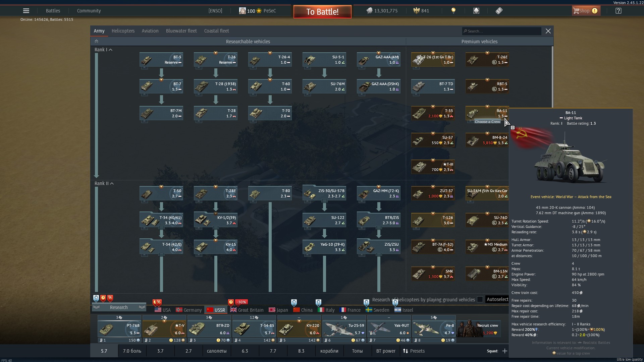Open the Bluewater fleet tab
The height and width of the screenshot is (362, 644).
(181, 31)
